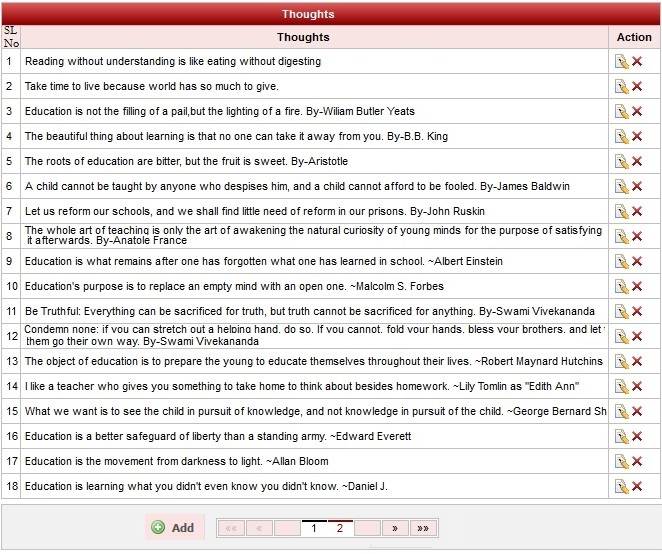Screen dimensions: 662x554
Task: Edit the B.B. King quote in row 4
Action: (x=622, y=137)
